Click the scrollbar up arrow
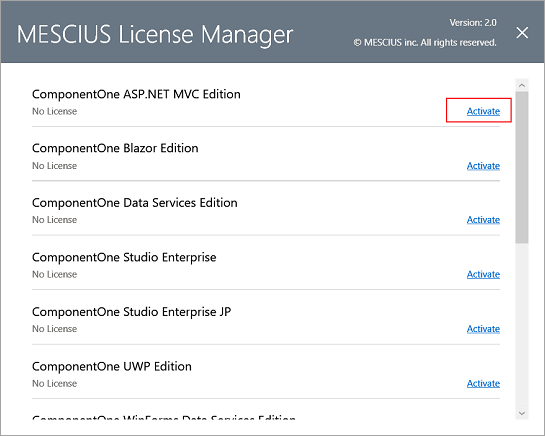The width and height of the screenshot is (545, 436). (x=522, y=85)
